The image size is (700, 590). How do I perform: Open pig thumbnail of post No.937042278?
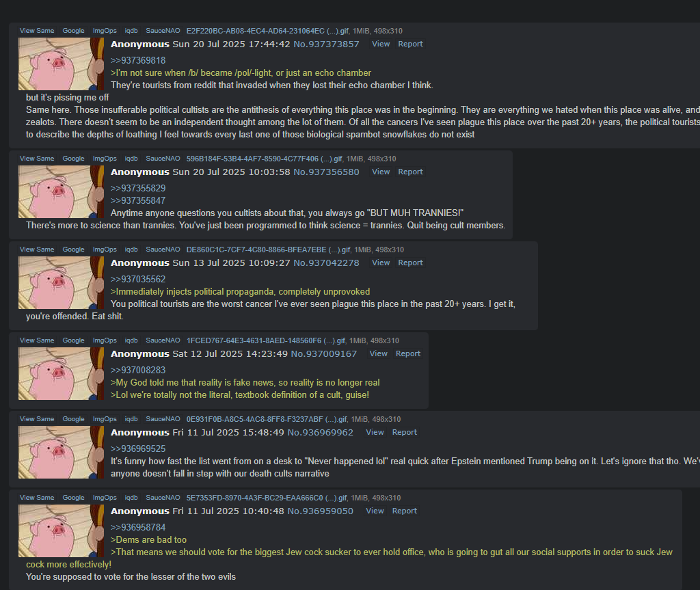click(61, 283)
